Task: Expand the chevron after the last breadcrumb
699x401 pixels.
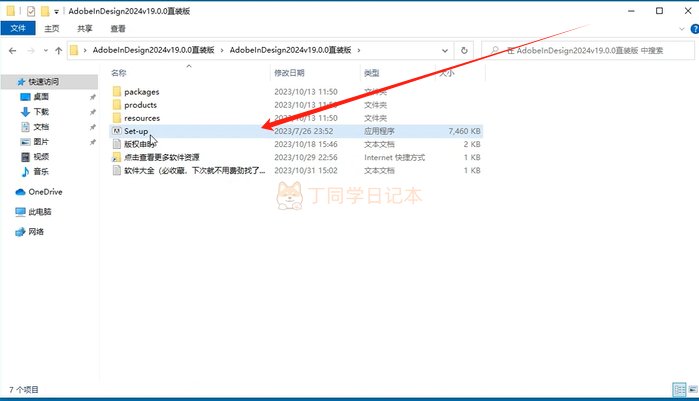Action: (358, 50)
